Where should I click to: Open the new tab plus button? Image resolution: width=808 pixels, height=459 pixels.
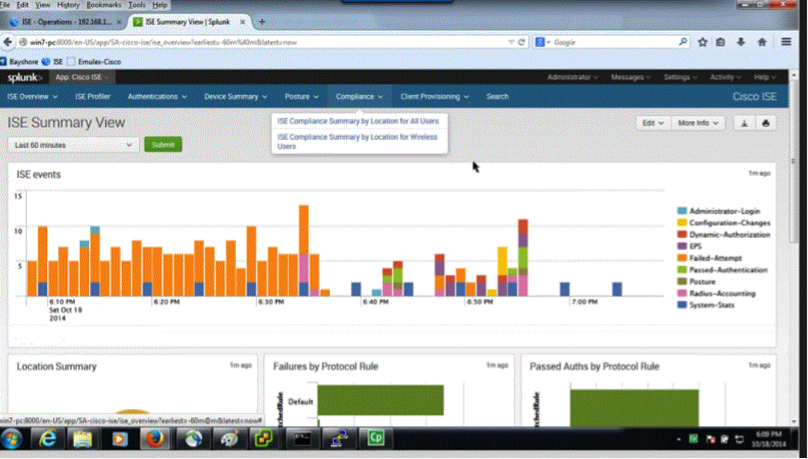click(x=262, y=21)
